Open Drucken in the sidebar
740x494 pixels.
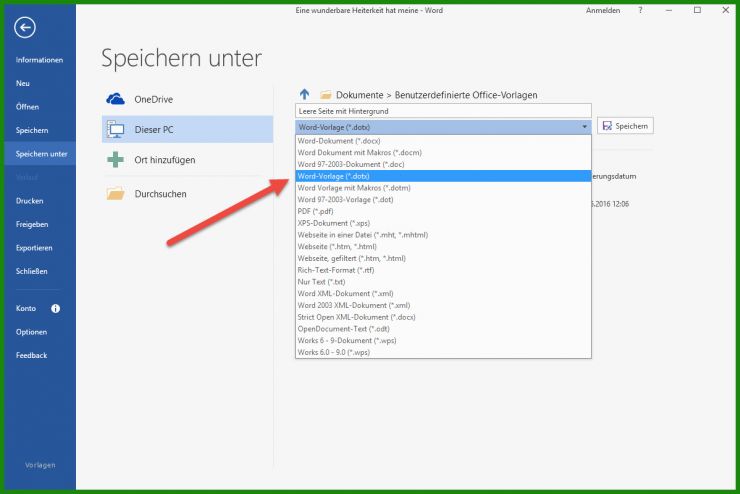click(29, 201)
